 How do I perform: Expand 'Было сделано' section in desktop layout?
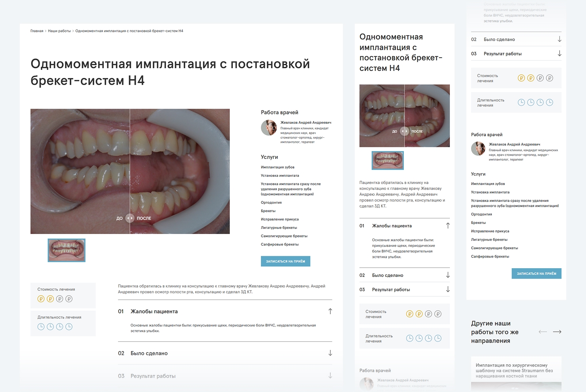coord(225,353)
